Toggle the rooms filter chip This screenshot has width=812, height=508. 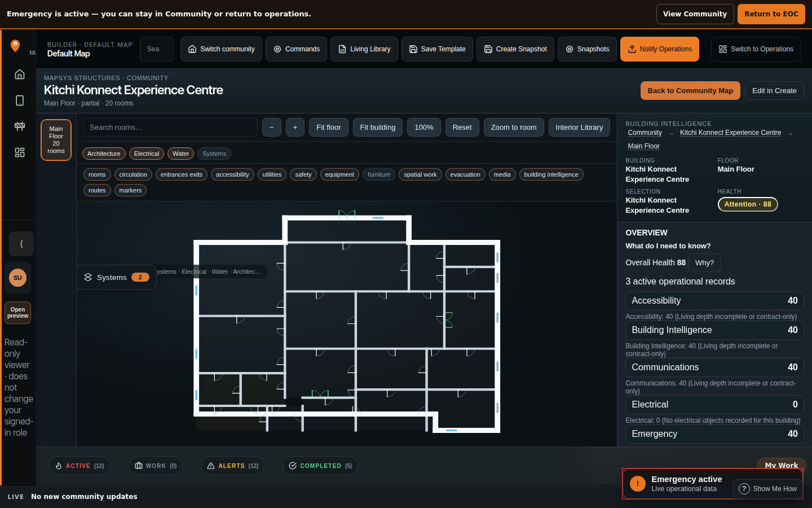97,174
